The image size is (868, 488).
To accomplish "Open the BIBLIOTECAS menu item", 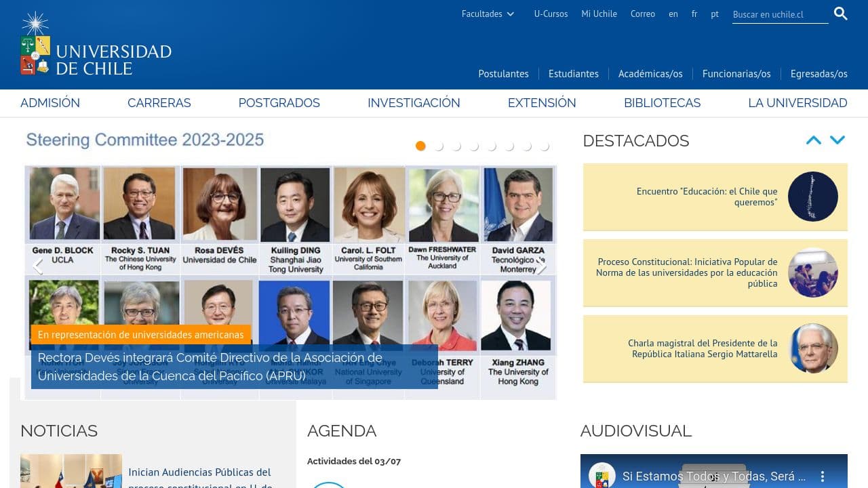I will coord(662,103).
